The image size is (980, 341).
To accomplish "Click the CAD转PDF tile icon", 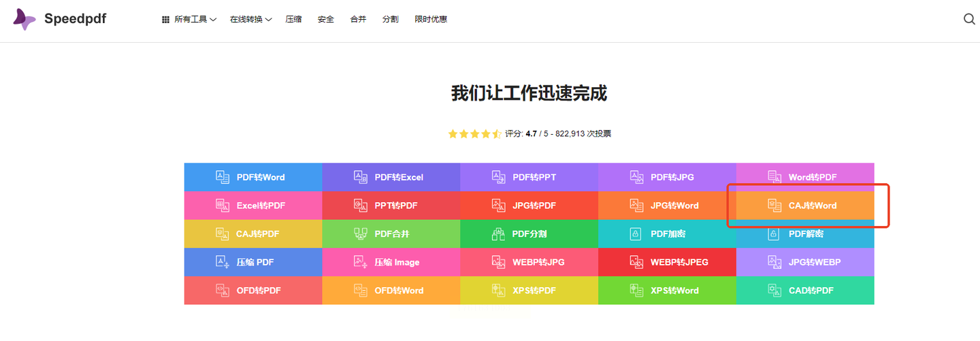I will pos(774,290).
